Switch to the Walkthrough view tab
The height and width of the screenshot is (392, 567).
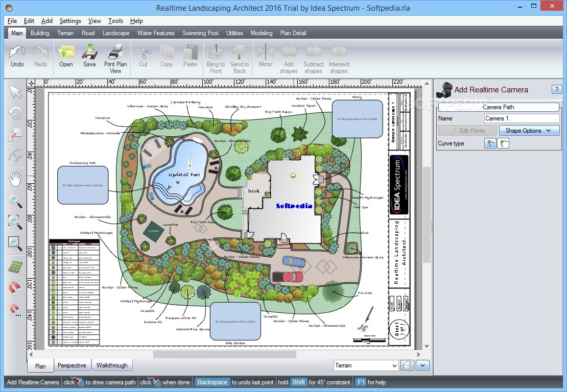click(x=112, y=365)
